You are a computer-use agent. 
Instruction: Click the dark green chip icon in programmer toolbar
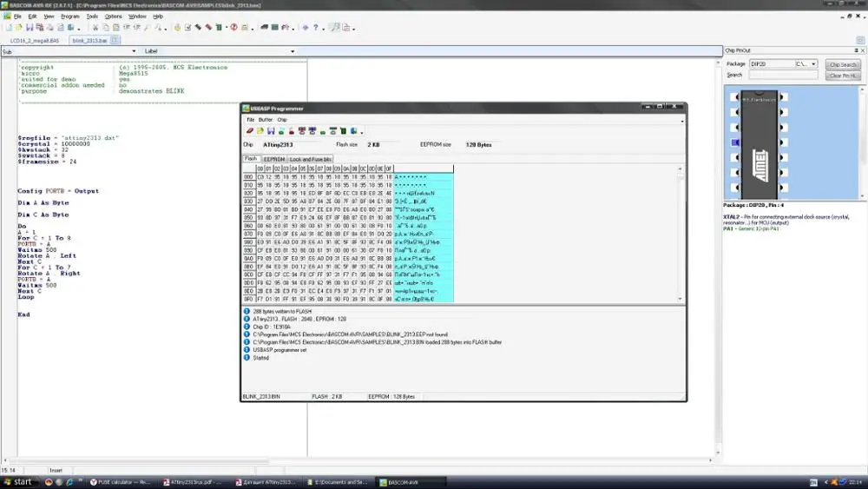(x=343, y=131)
